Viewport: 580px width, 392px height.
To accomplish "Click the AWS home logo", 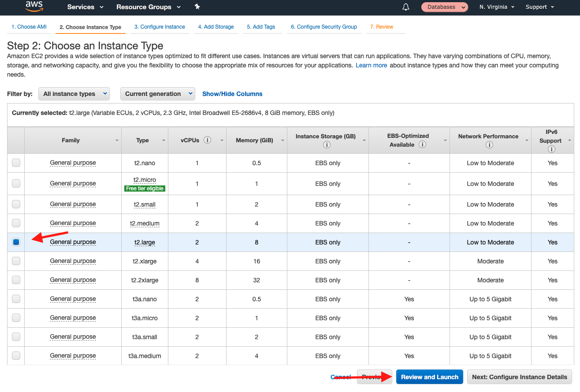I will [x=34, y=7].
